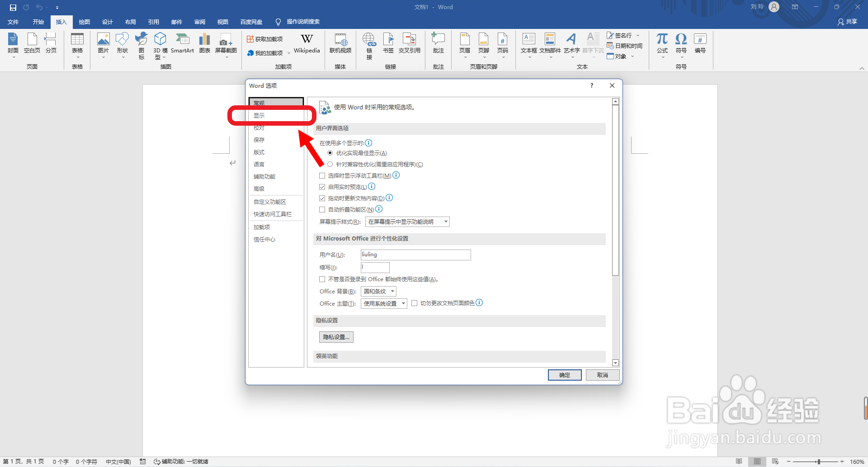Expand 对象 dropdown arrow
This screenshot has height=467, width=868.
coord(632,57)
